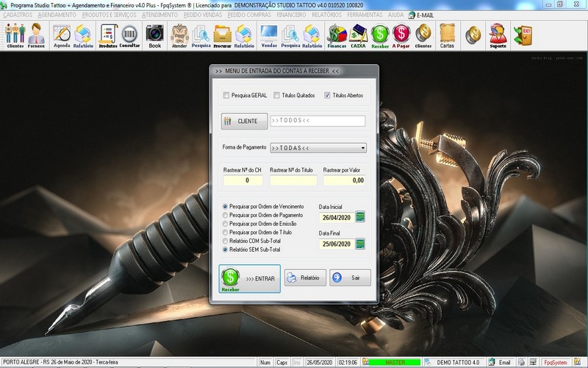Image resolution: width=588 pixels, height=368 pixels.
Task: Click the CLIENTE button
Action: tap(244, 121)
